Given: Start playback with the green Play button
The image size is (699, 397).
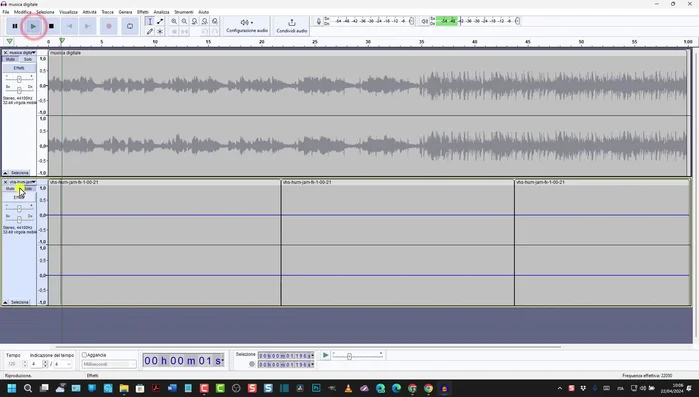Looking at the screenshot, I should pos(33,26).
